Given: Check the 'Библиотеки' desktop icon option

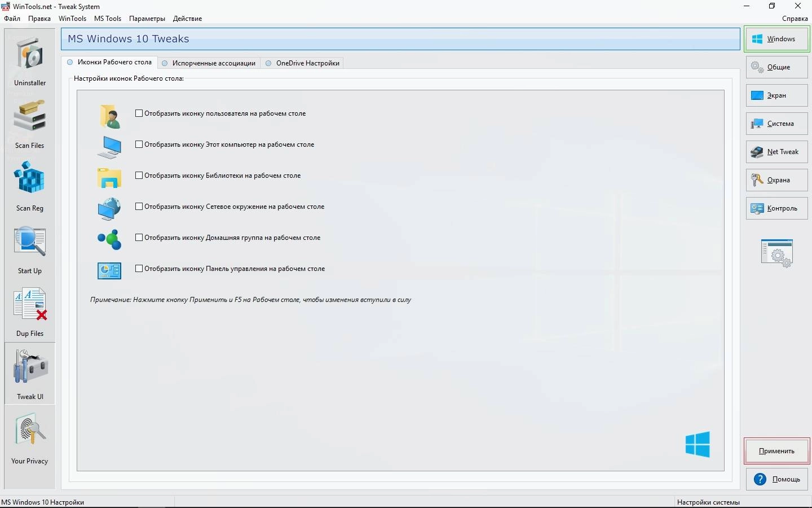Looking at the screenshot, I should [139, 176].
